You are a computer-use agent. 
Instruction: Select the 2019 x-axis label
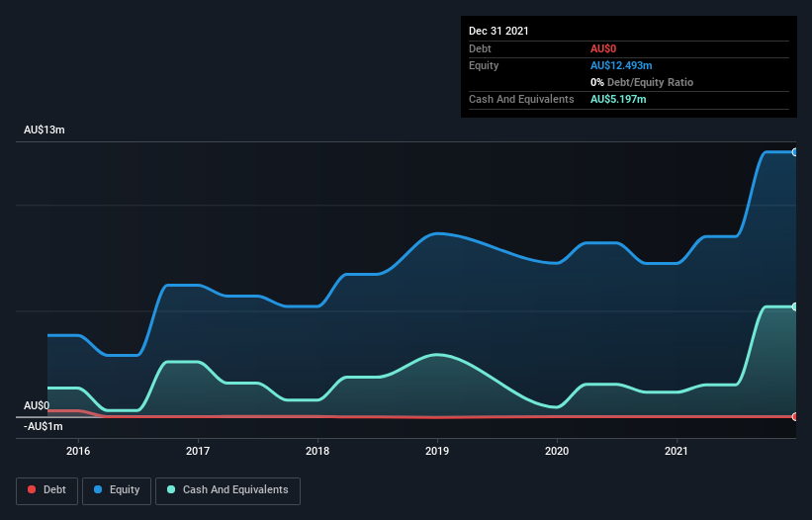pyautogui.click(x=437, y=451)
